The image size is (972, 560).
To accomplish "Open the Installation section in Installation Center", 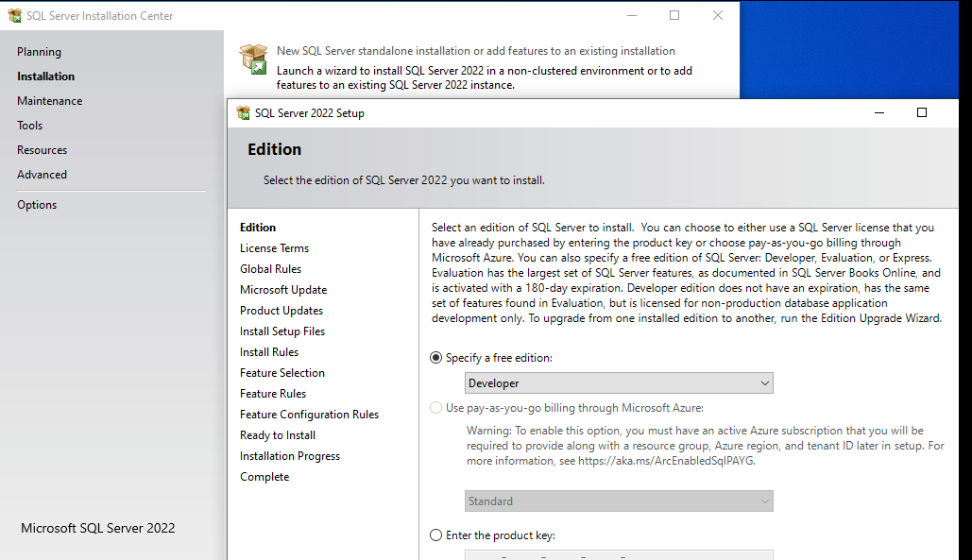I will pos(46,76).
